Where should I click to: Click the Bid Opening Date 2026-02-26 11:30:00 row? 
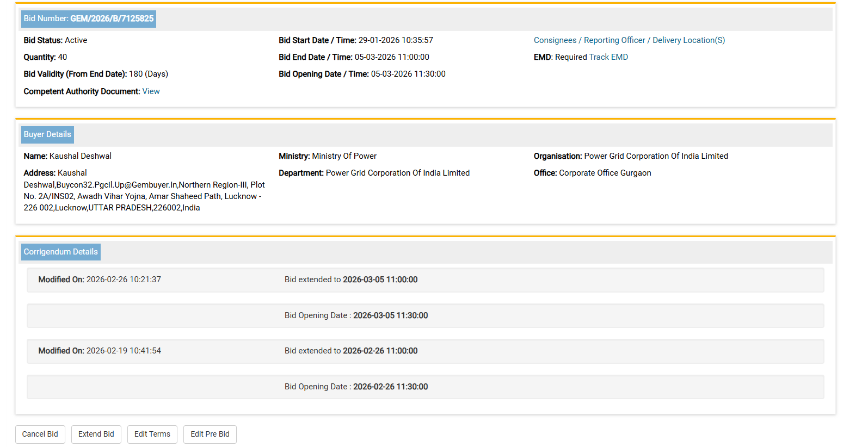point(424,387)
